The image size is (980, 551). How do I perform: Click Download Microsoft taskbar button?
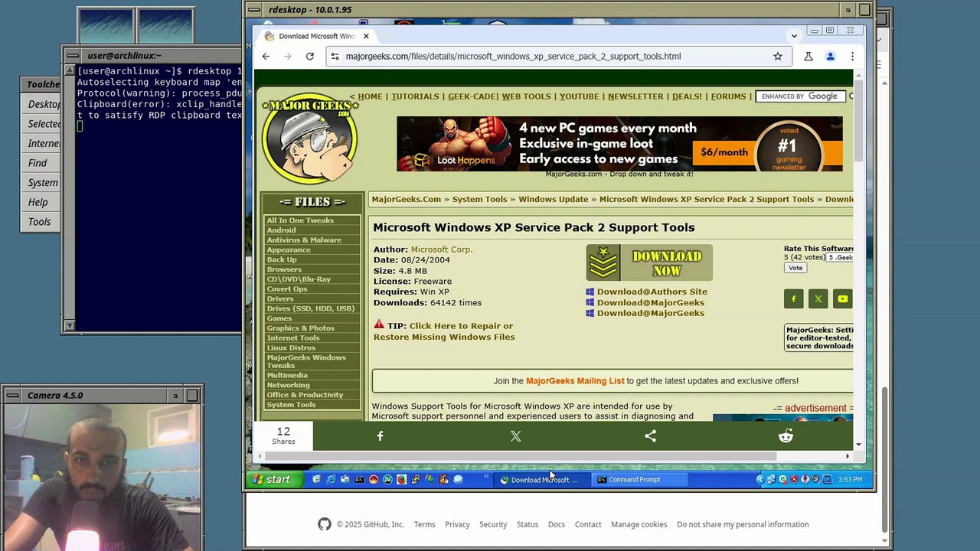(x=544, y=480)
